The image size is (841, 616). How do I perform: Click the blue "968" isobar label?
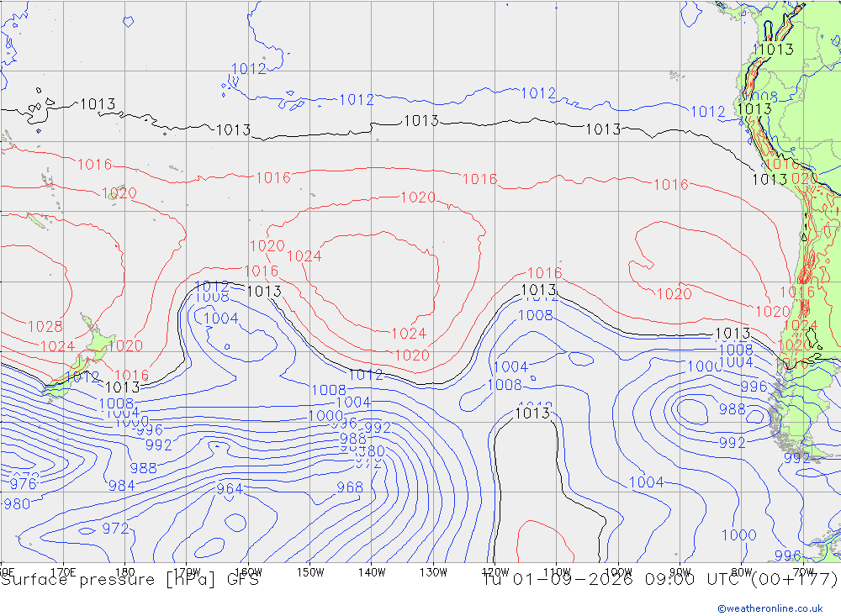click(350, 487)
